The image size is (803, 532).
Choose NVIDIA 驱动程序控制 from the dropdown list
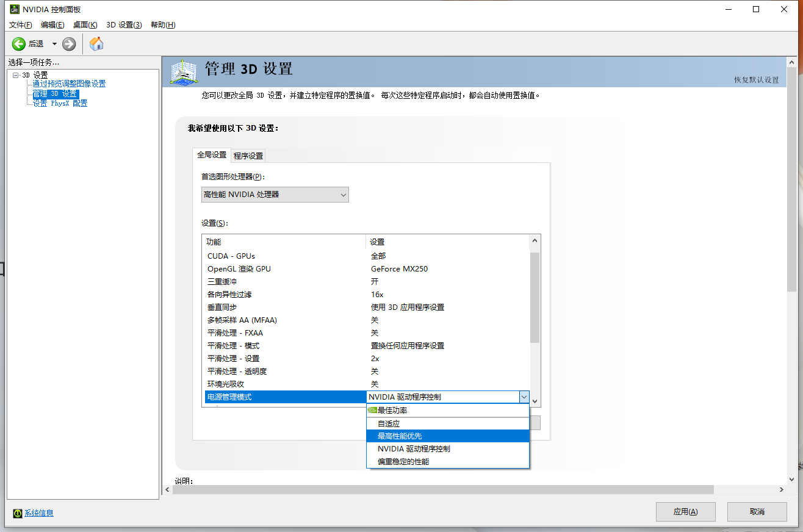click(448, 449)
